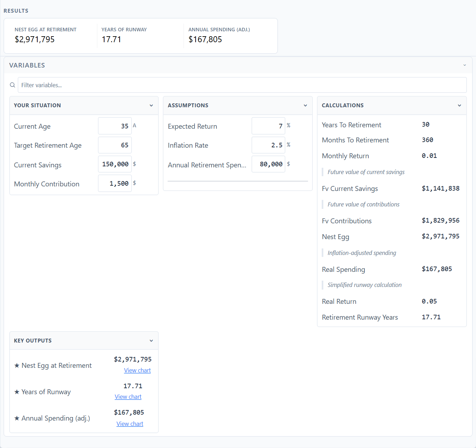The height and width of the screenshot is (448, 476).
Task: Click the 'Simplified runway calculation' note
Action: pos(364,285)
